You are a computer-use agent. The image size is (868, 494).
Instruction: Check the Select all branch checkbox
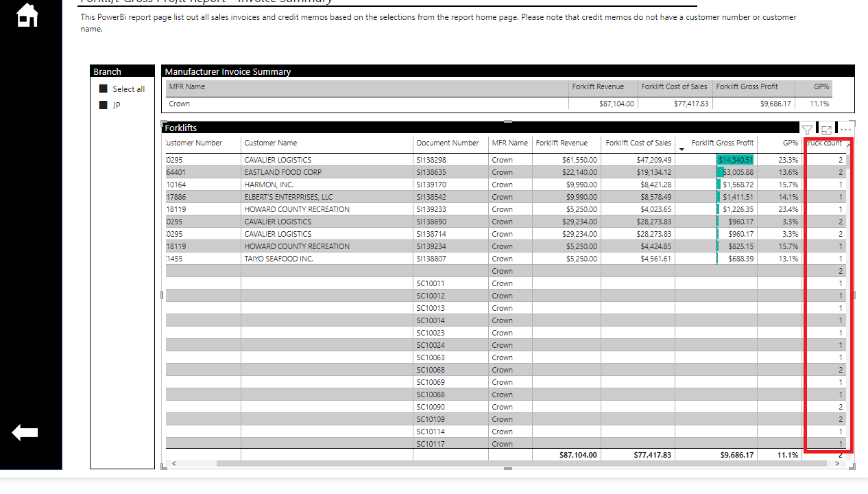104,89
